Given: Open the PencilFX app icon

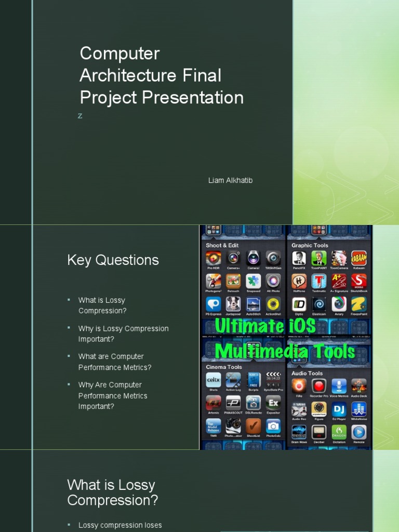Looking at the screenshot, I should [x=299, y=258].
